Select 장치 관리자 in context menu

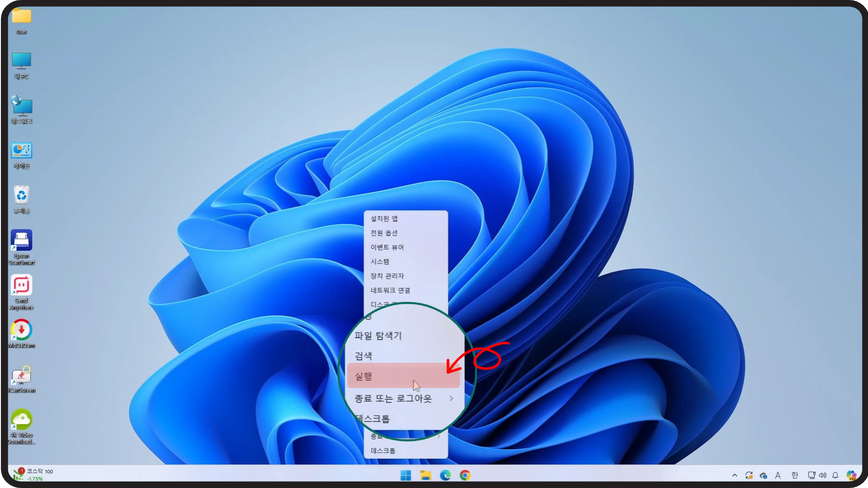387,276
